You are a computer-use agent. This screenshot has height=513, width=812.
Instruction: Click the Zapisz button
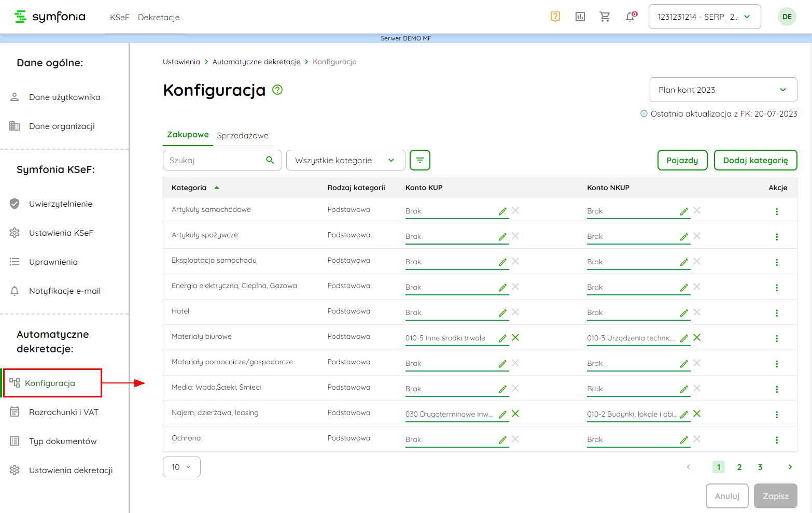click(776, 496)
